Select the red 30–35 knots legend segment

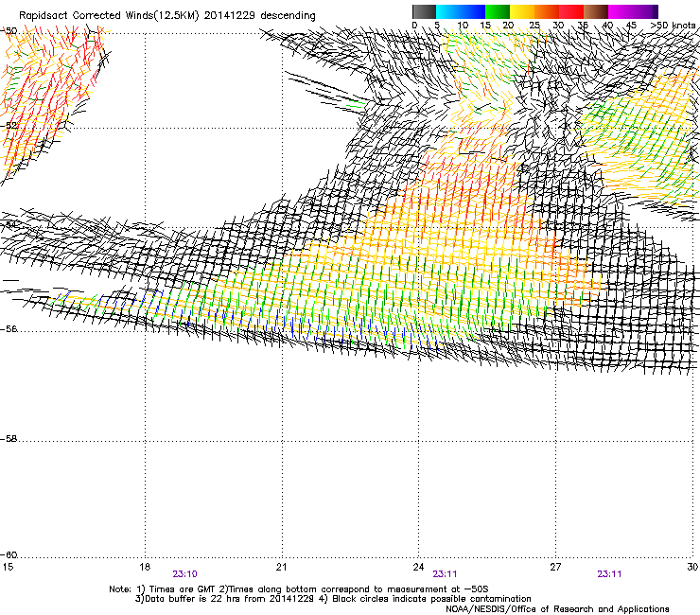(x=571, y=11)
